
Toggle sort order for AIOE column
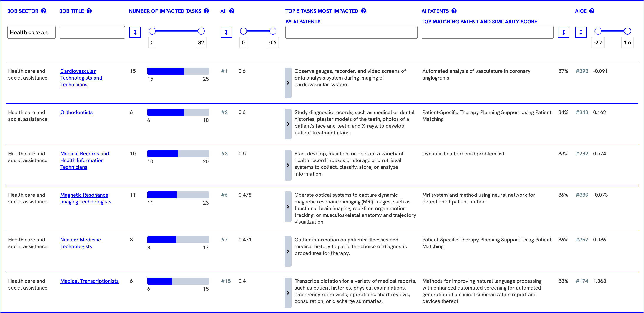click(x=581, y=32)
